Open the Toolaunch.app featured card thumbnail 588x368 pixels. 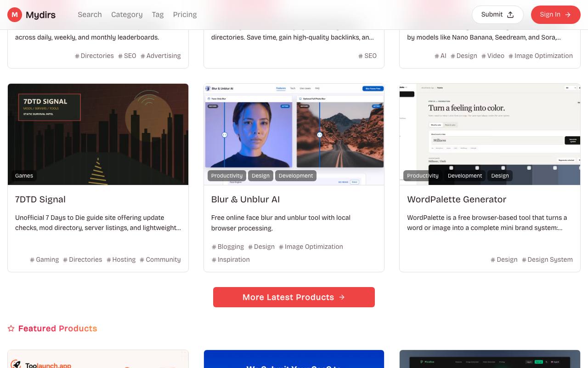click(98, 359)
